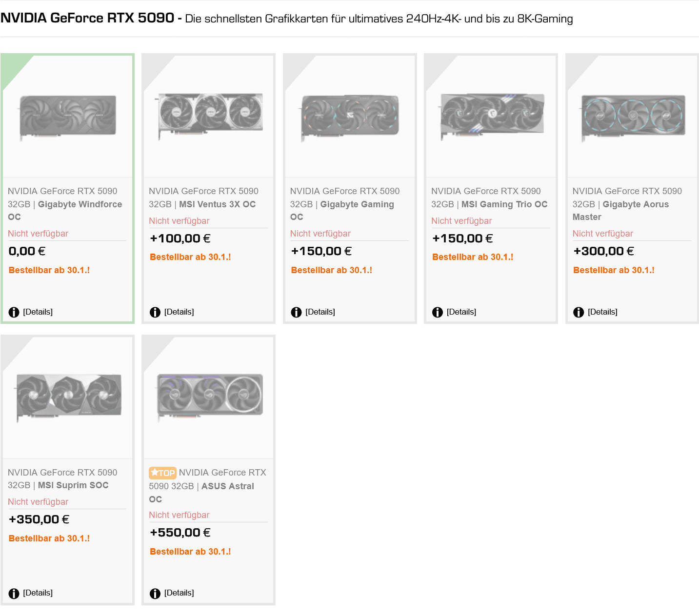
Task: Click info icon for ASUS Astral OC
Action: click(x=155, y=593)
